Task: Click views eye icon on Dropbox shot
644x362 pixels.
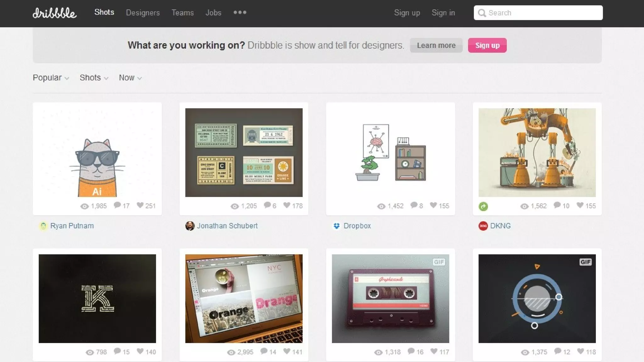Action: pos(381,206)
